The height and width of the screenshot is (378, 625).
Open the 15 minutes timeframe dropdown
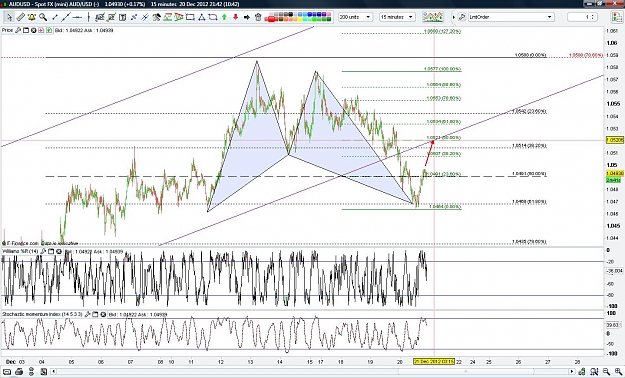click(x=397, y=17)
